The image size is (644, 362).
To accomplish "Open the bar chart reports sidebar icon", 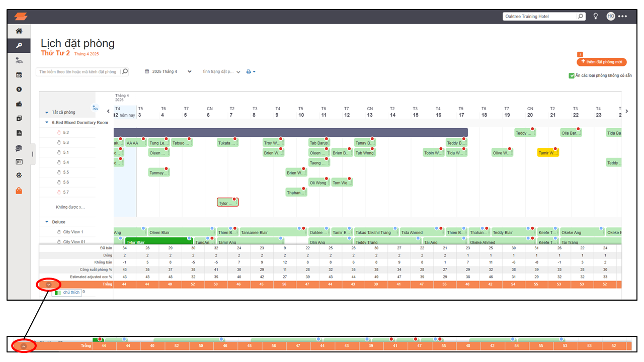I will tap(19, 133).
